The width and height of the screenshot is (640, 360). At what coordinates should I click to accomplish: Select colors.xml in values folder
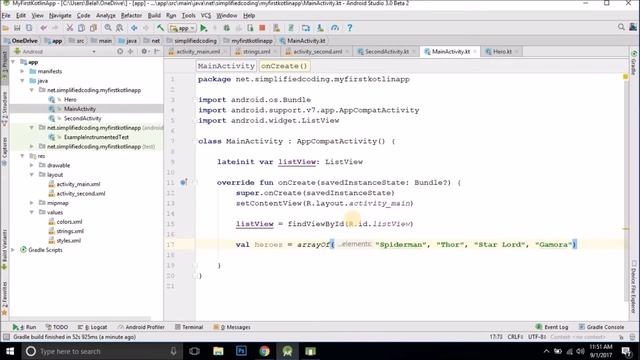[69, 222]
